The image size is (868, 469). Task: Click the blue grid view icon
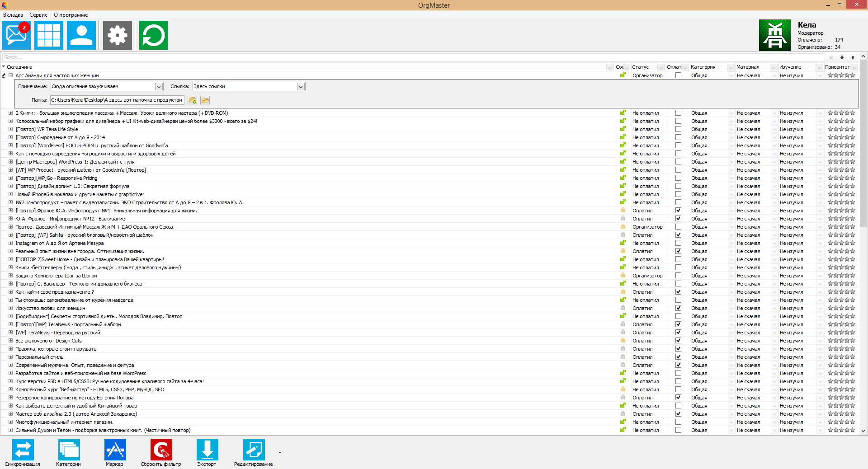pos(49,35)
